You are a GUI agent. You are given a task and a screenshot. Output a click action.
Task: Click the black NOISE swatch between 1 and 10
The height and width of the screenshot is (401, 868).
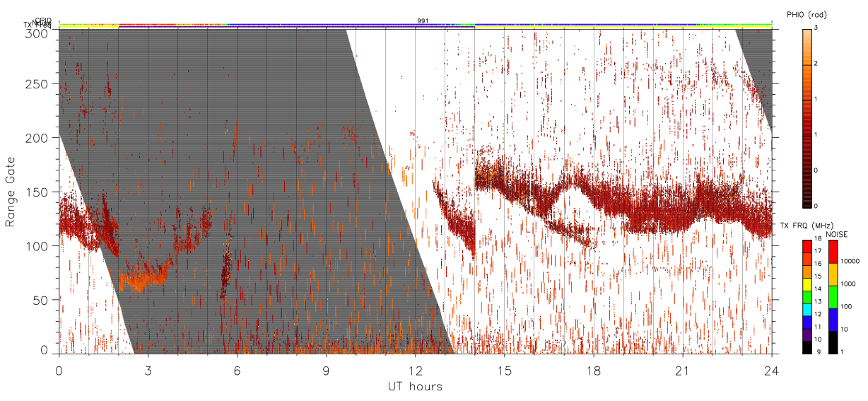833,342
